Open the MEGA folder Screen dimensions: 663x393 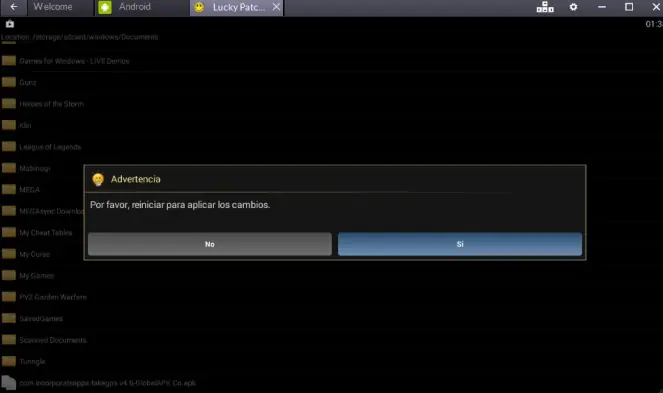(21, 190)
